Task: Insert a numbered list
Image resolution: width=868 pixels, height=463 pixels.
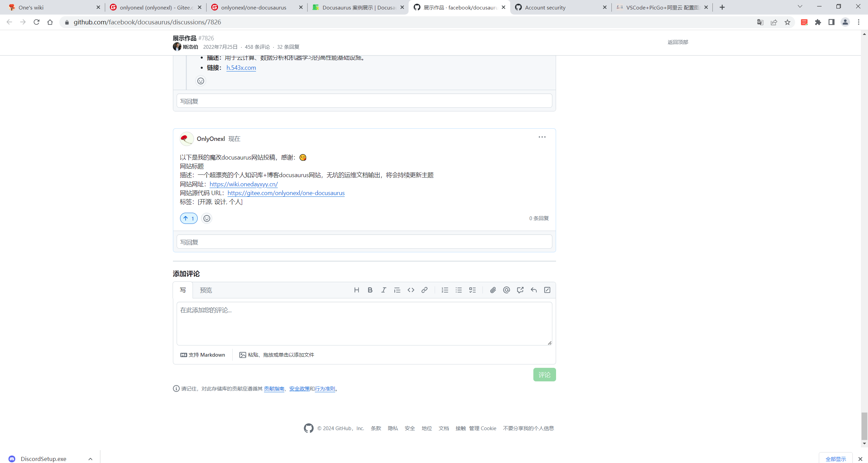Action: [x=445, y=290]
